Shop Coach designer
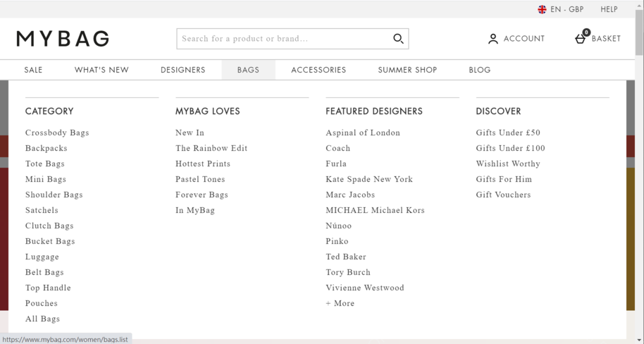The height and width of the screenshot is (344, 644). point(338,148)
